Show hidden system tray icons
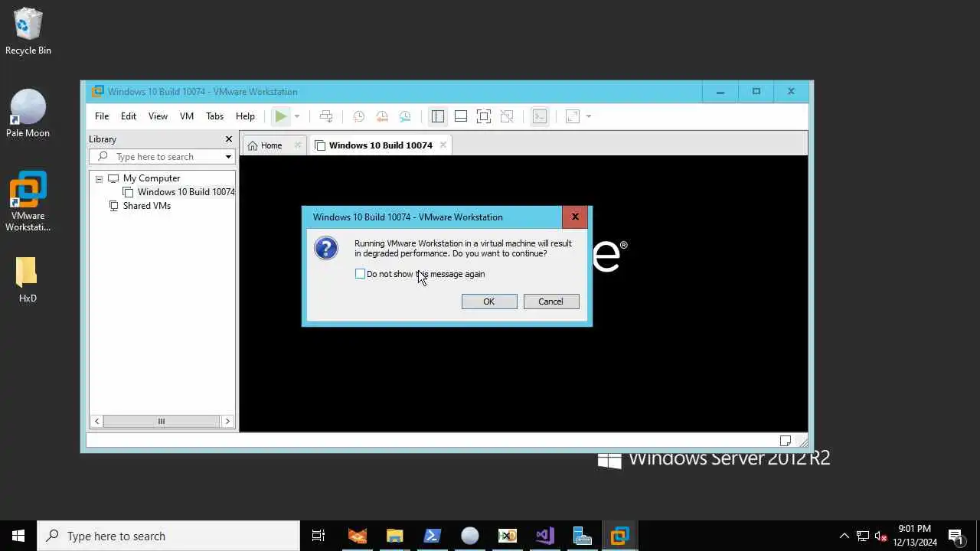 [x=844, y=536]
